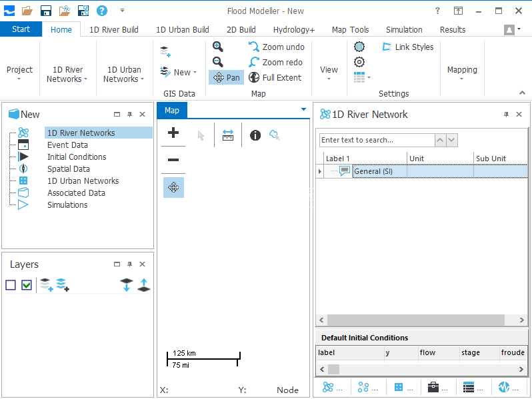Click map zoom out minus button
Viewport: 532px width, 399px height.
173,160
